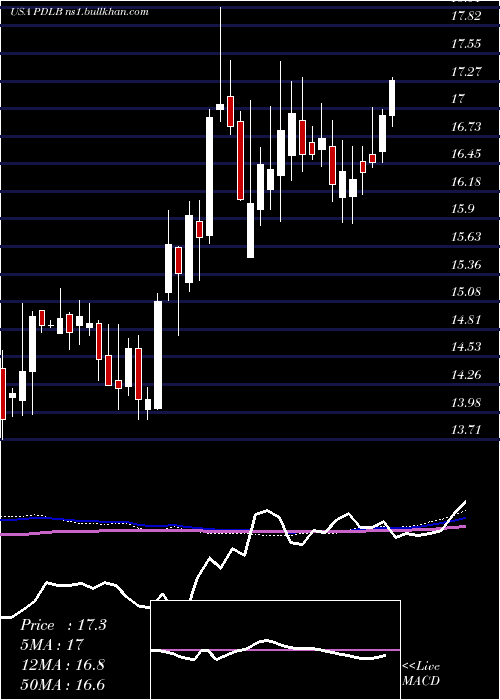This screenshot has height=700, width=500.
Task: Select the 17.55 price axis label
Action: (467, 43)
